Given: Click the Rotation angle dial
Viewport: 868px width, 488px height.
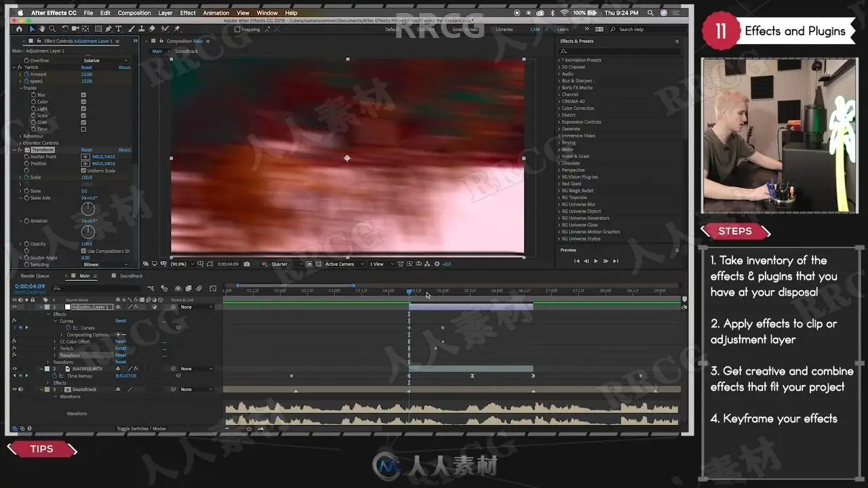Looking at the screenshot, I should [x=88, y=231].
